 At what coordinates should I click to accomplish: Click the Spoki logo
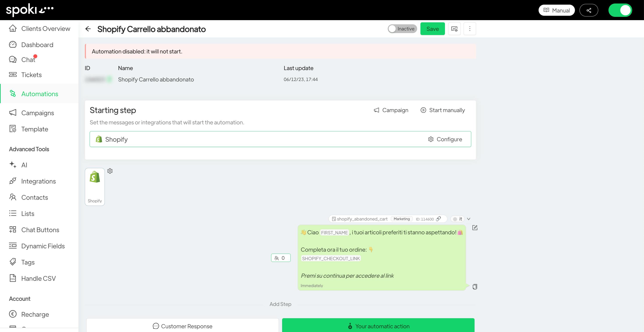pos(30,10)
